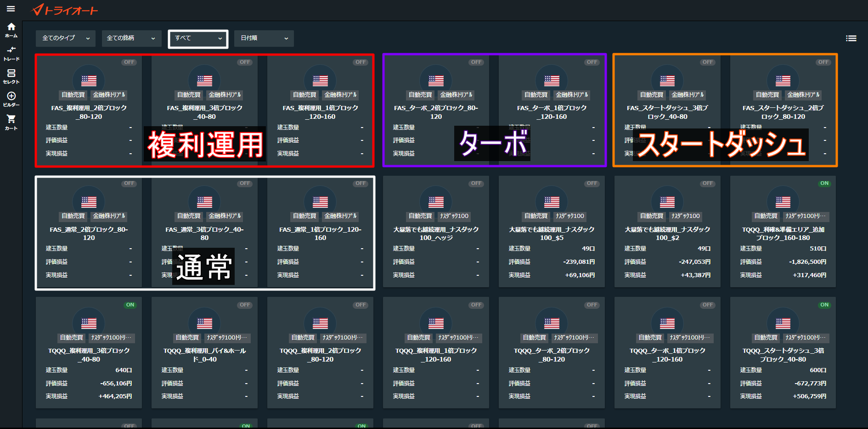Click ナスダック100 tag on ナスダック100_ヘッジ card

coord(454,216)
